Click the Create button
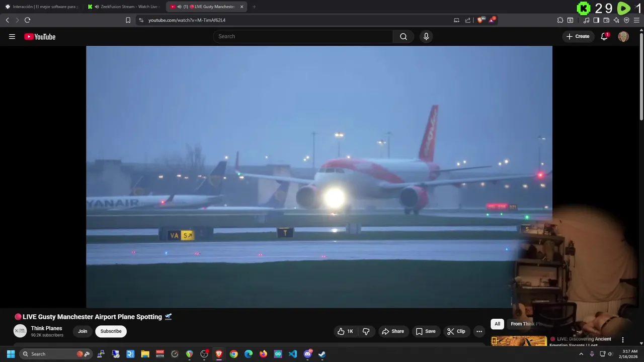The width and height of the screenshot is (644, 362). [x=578, y=36]
